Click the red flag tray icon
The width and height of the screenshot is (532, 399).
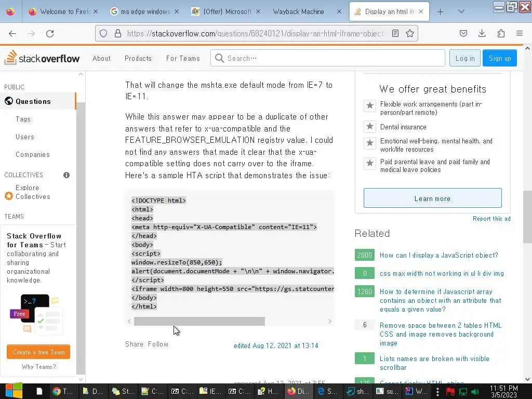[x=450, y=392]
